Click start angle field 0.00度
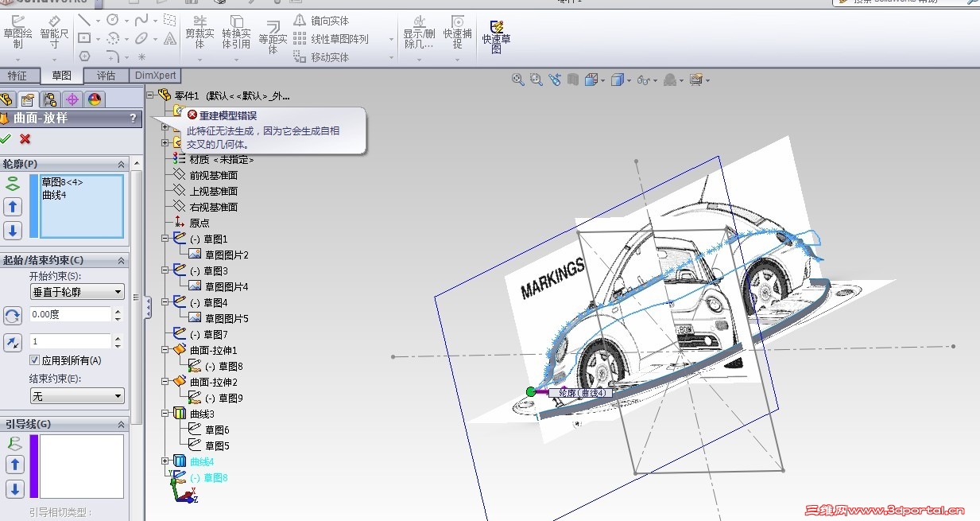 [70, 314]
